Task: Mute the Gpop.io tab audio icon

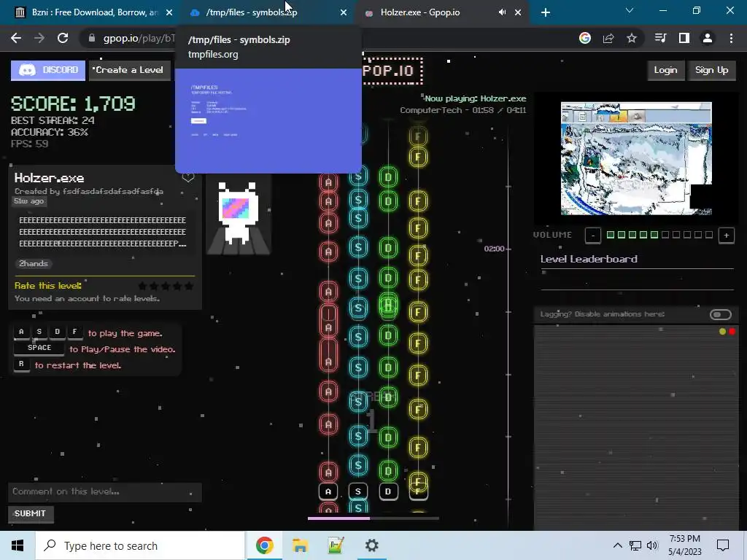Action: pos(502,12)
